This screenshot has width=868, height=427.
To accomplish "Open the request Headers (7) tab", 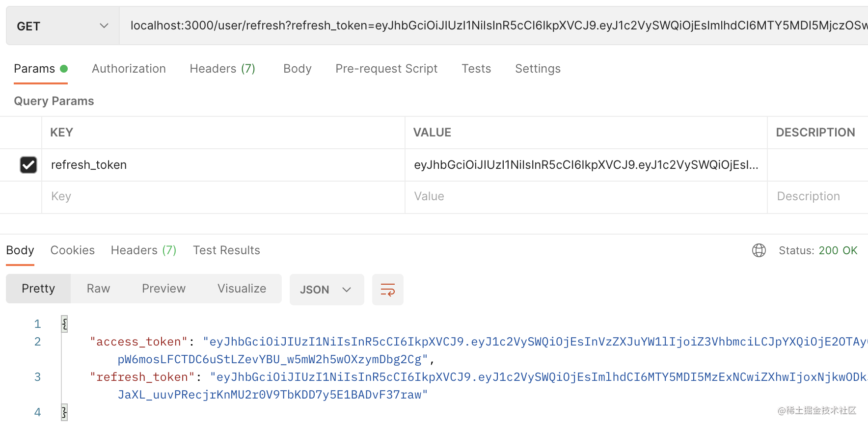I will [x=222, y=69].
